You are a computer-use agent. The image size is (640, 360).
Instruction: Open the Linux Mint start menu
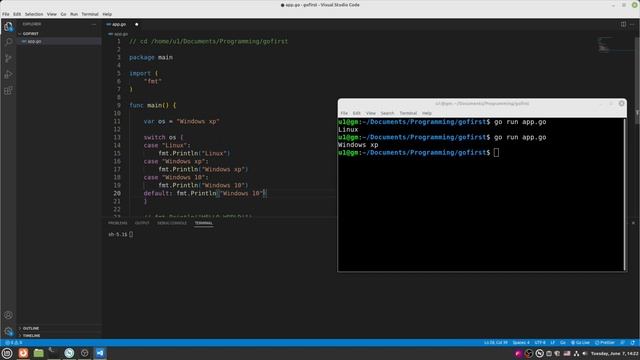[7, 353]
